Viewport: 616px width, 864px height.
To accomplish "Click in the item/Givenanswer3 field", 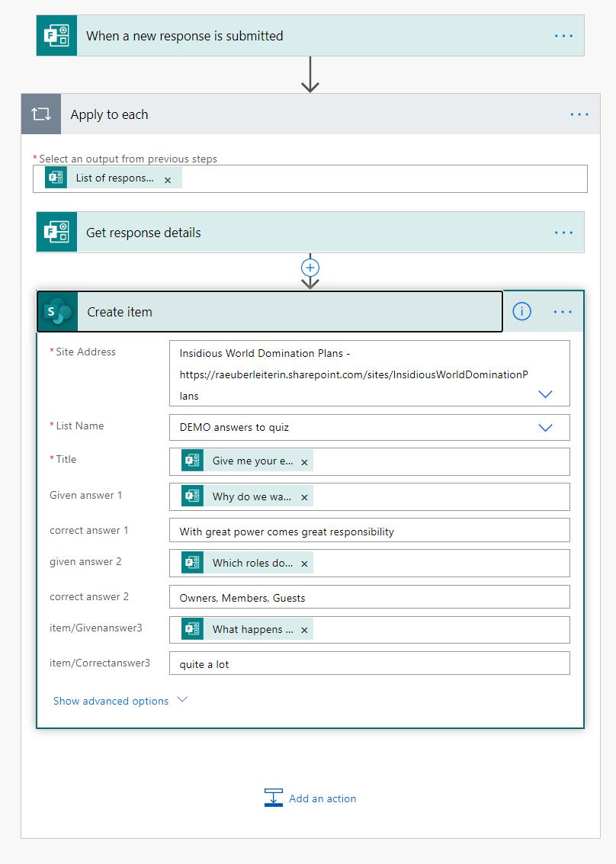I will coord(370,630).
